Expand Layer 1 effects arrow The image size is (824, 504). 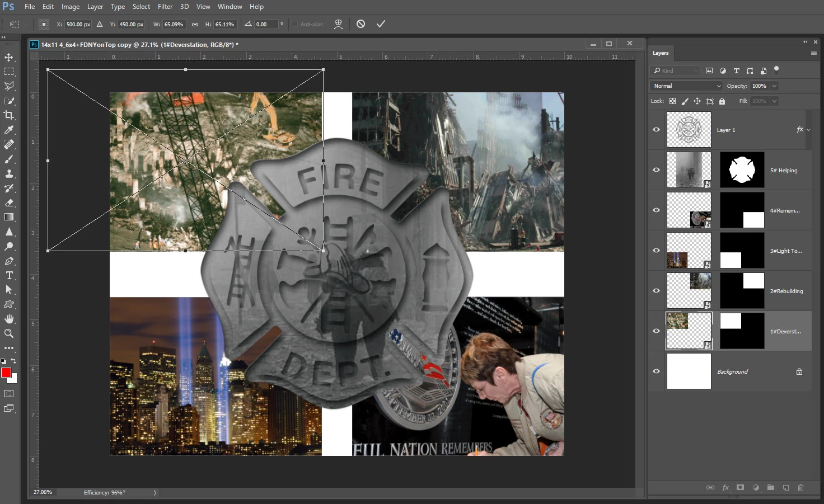[808, 130]
